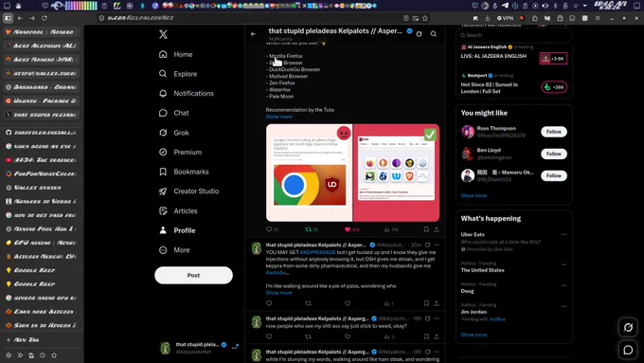Screen dimensions: 644x363
Task: Open the private browsers image thumbnail
Action: (396, 172)
